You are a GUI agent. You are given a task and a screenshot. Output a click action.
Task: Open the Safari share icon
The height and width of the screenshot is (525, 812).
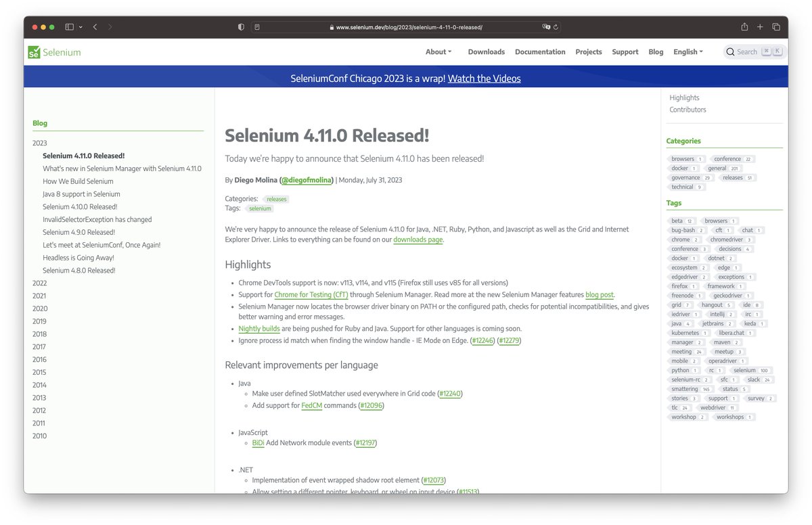click(x=743, y=26)
